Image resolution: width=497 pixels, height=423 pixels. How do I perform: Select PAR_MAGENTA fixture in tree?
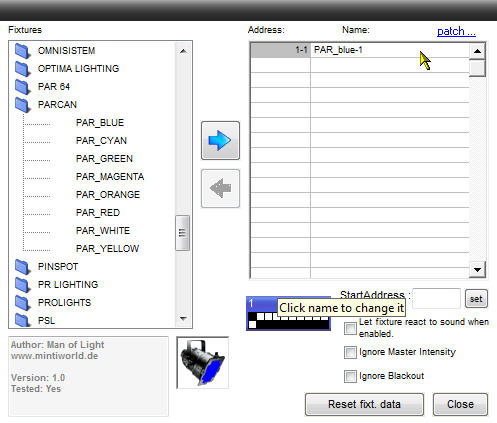point(110,177)
